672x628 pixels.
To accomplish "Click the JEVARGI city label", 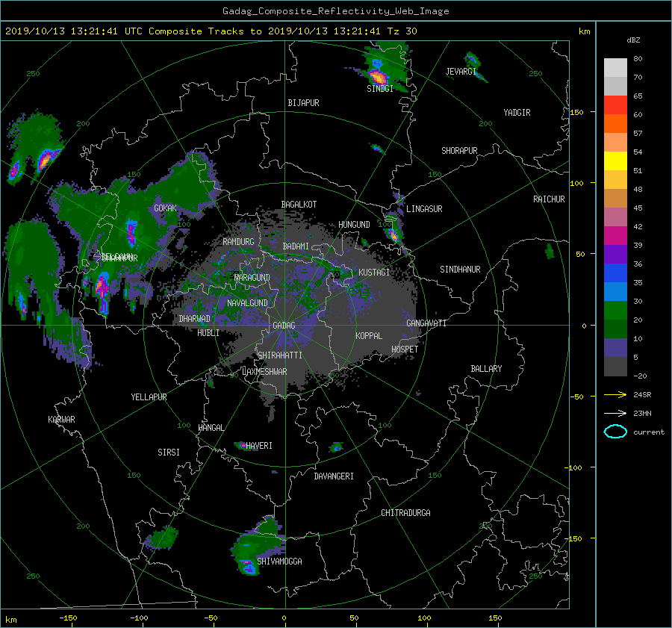I will (x=461, y=72).
